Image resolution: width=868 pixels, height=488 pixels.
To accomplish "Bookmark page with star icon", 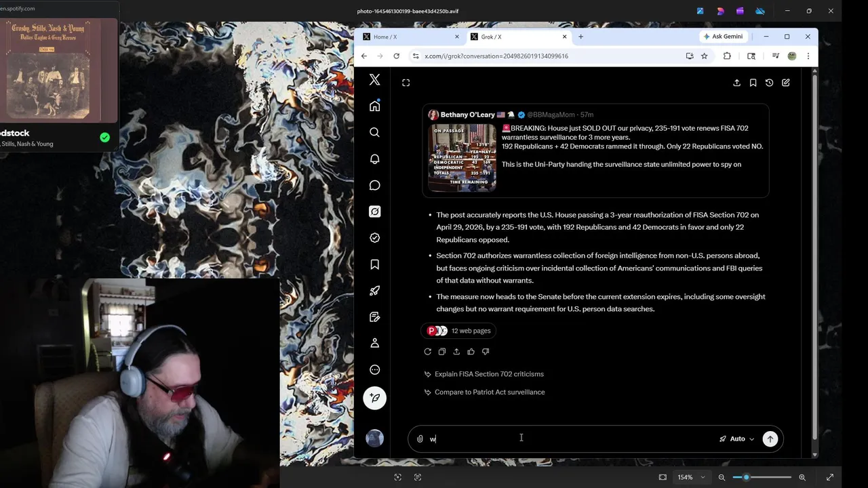I will pos(704,56).
